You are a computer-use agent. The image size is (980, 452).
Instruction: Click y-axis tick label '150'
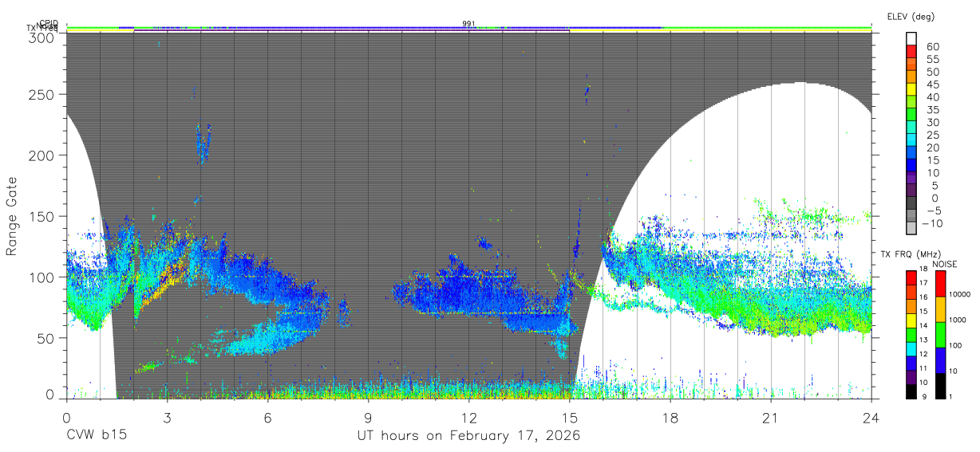(41, 216)
